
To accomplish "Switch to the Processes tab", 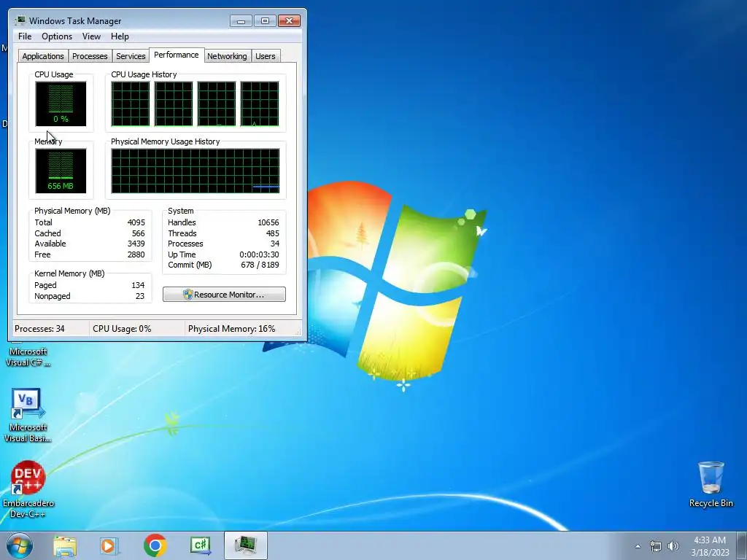I will 90,56.
